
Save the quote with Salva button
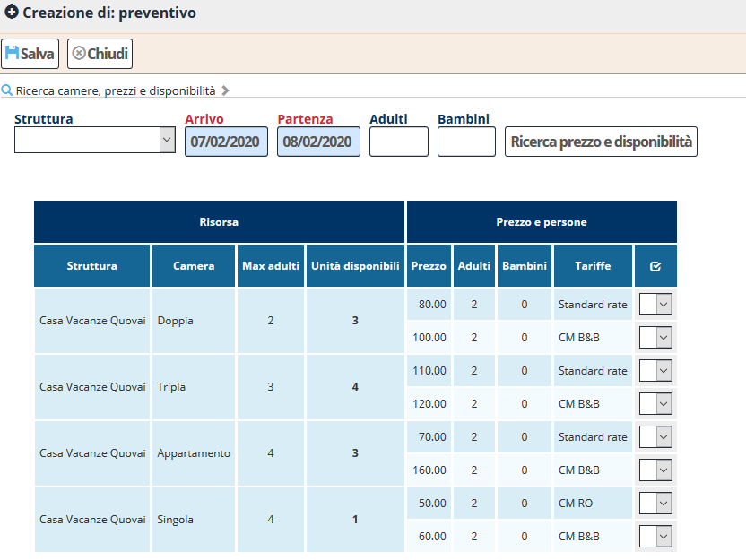[30, 53]
